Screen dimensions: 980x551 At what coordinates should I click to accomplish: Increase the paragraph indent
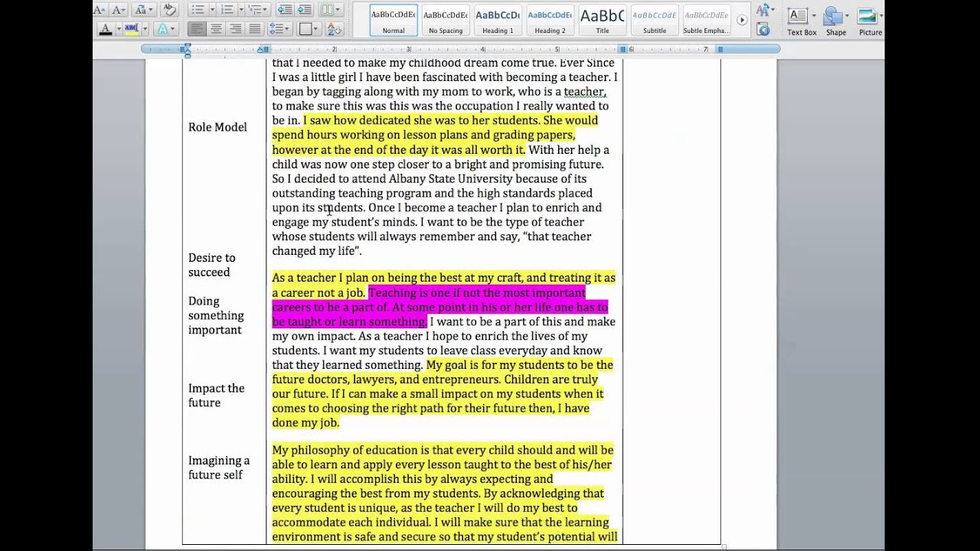coord(304,10)
